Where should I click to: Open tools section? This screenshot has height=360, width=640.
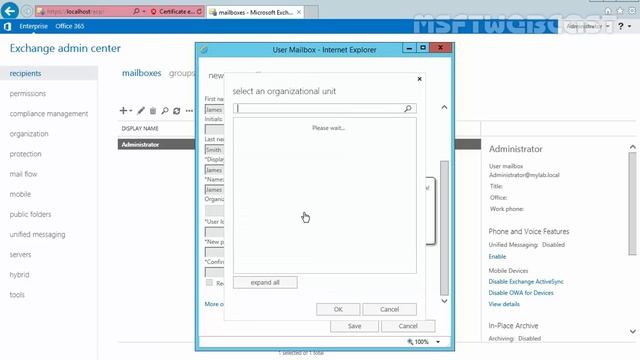coord(17,295)
